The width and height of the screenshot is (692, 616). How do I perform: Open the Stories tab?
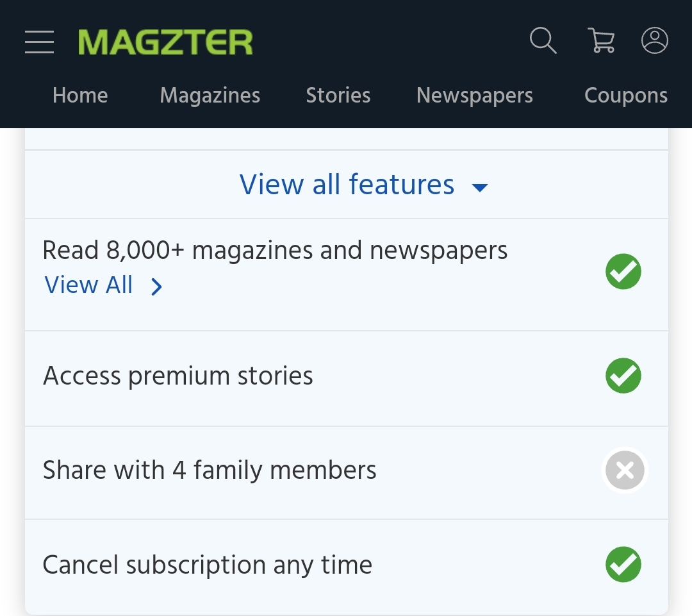(x=338, y=96)
